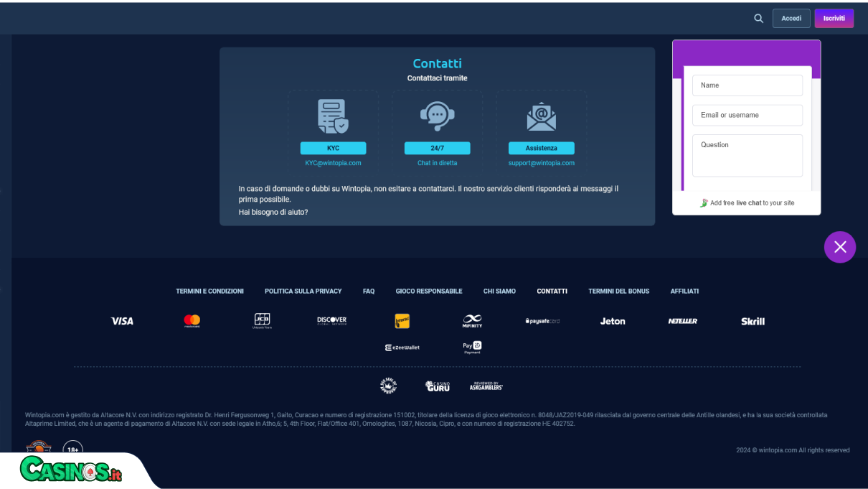Click the KYC document shield icon
The height and width of the screenshot is (489, 868).
[x=333, y=116]
